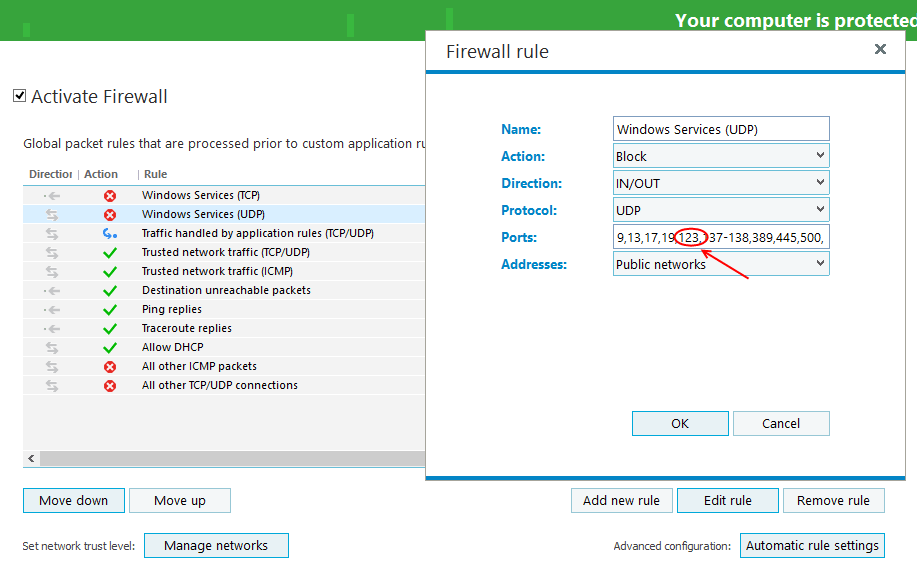Open the Action dropdown showing Block

720,155
